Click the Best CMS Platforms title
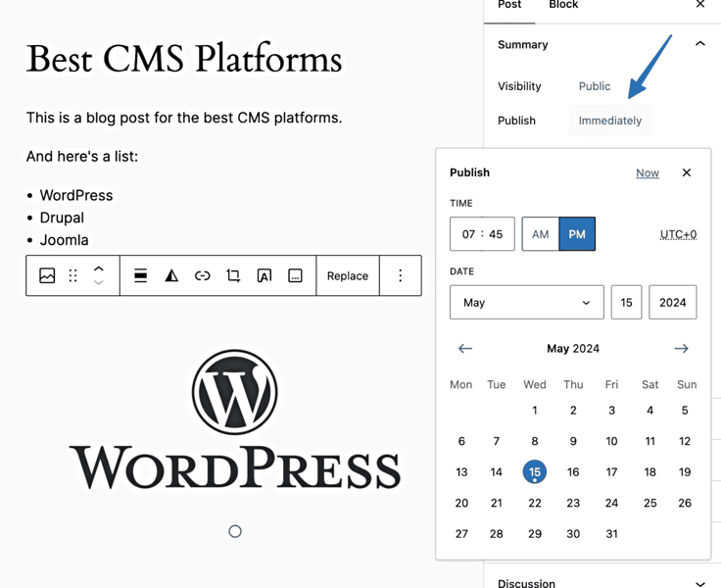 coord(184,59)
